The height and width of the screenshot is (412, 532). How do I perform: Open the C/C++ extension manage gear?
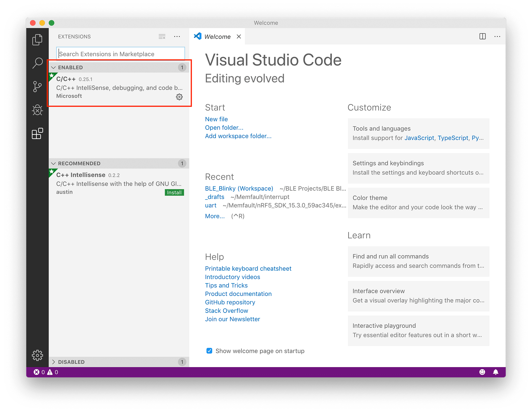pyautogui.click(x=179, y=97)
